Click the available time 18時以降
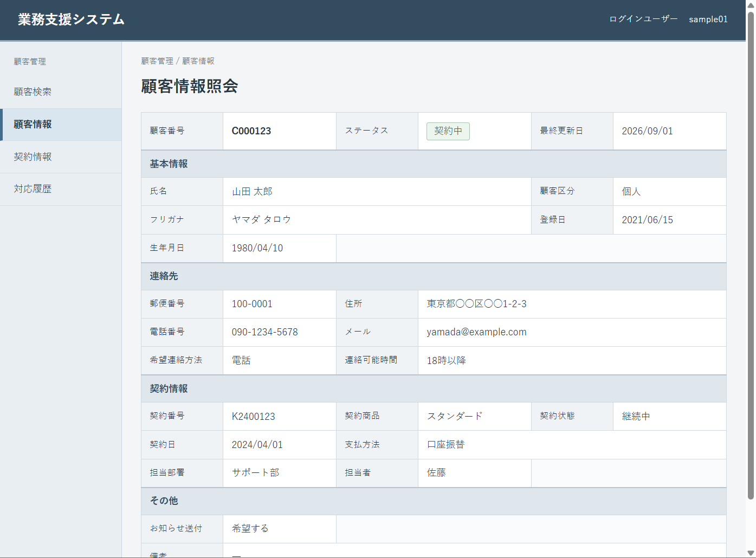This screenshot has height=558, width=756. 446,361
